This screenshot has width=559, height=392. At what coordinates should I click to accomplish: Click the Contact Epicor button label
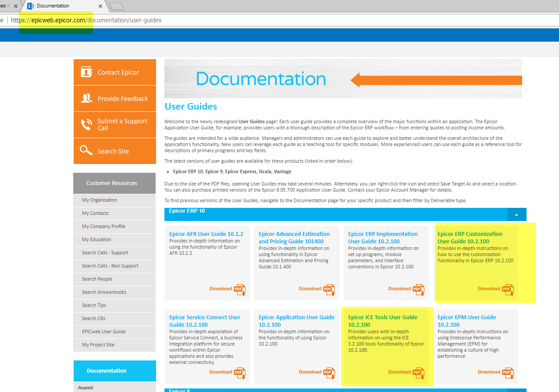tap(118, 72)
